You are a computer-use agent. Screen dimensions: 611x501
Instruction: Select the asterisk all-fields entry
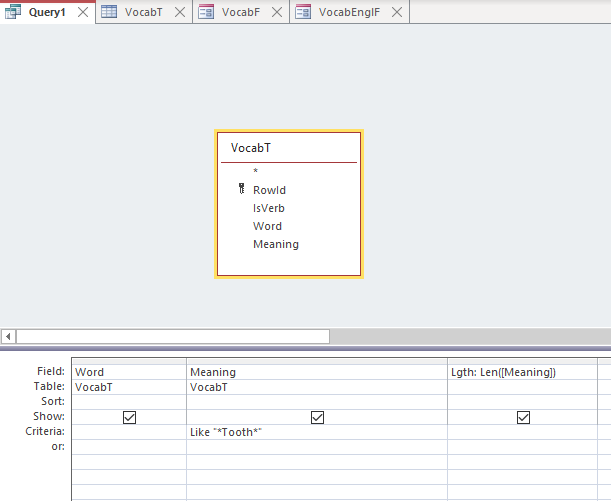tap(256, 171)
